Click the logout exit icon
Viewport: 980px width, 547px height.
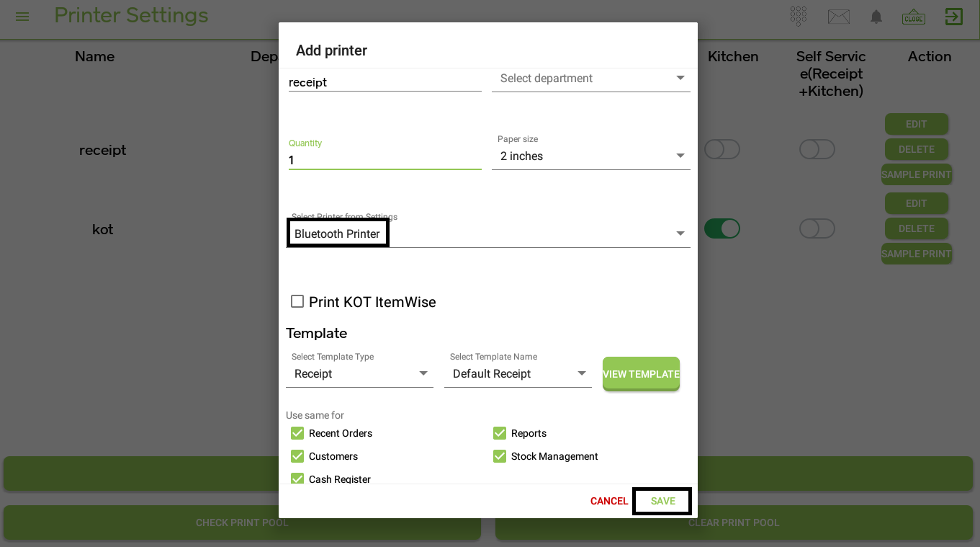(x=954, y=16)
